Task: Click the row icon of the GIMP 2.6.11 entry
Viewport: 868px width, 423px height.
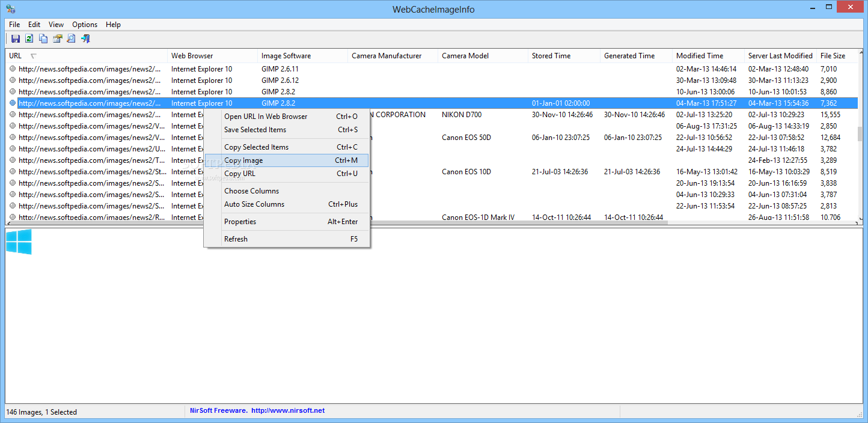Action: tap(13, 69)
